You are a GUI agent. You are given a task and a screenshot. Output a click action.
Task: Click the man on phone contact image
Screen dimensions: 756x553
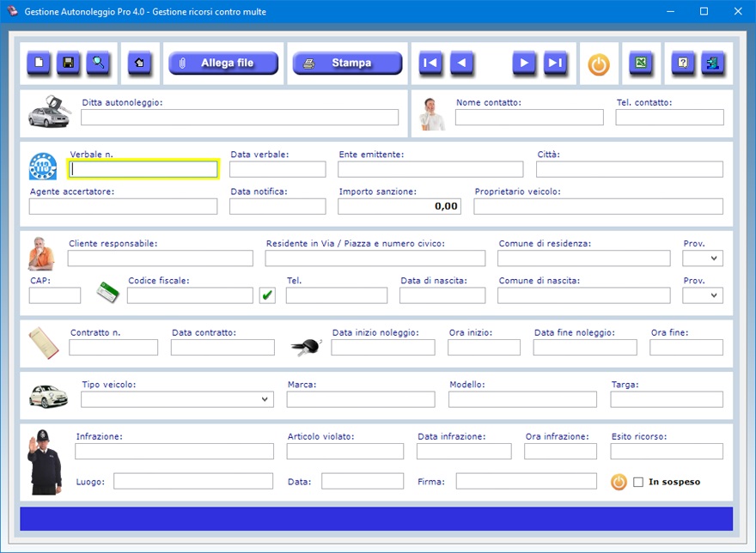click(432, 114)
